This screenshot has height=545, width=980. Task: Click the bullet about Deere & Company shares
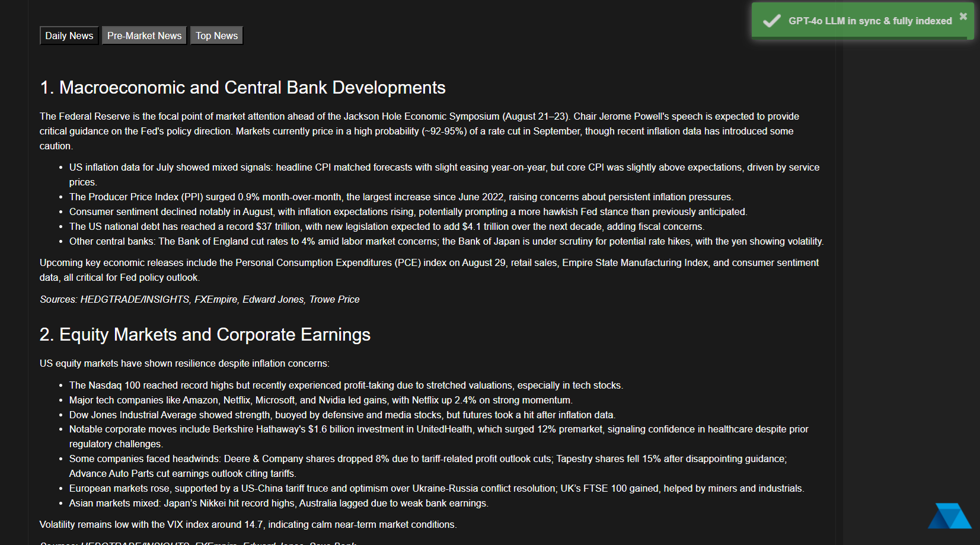(x=428, y=466)
